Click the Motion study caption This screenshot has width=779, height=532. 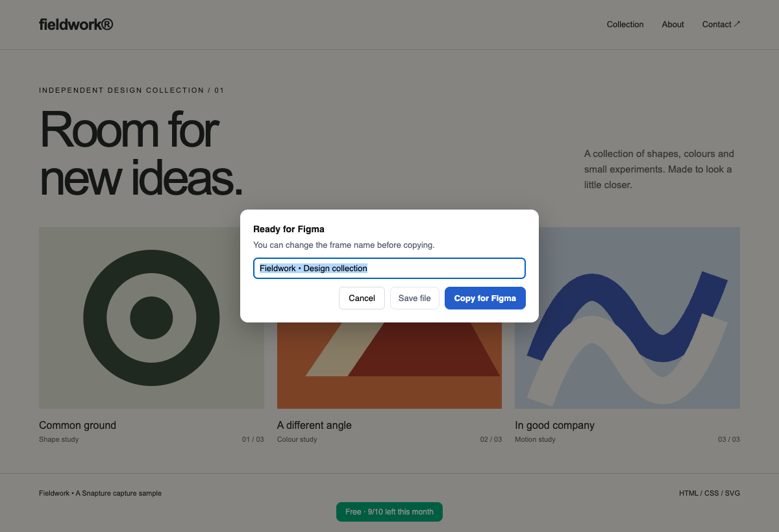(535, 439)
